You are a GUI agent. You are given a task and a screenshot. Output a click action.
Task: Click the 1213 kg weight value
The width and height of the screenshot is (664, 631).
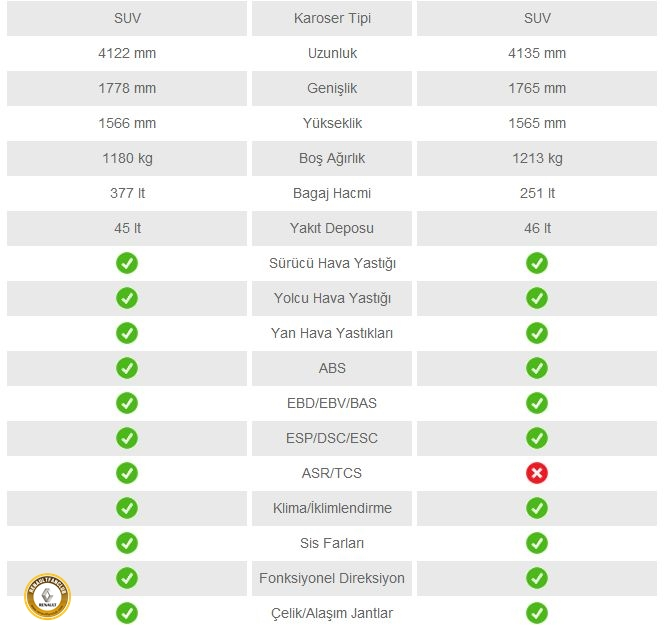click(537, 158)
